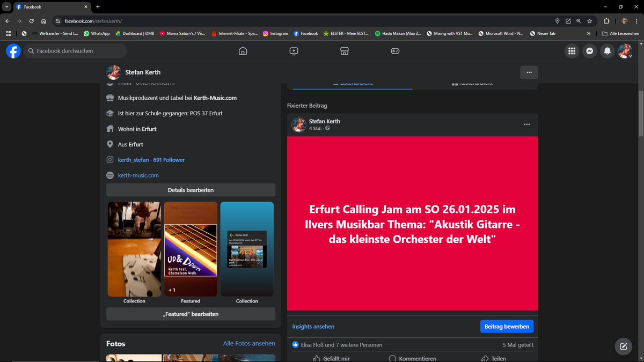Click Stefan Kerth post author name
The width and height of the screenshot is (644, 362).
[325, 121]
